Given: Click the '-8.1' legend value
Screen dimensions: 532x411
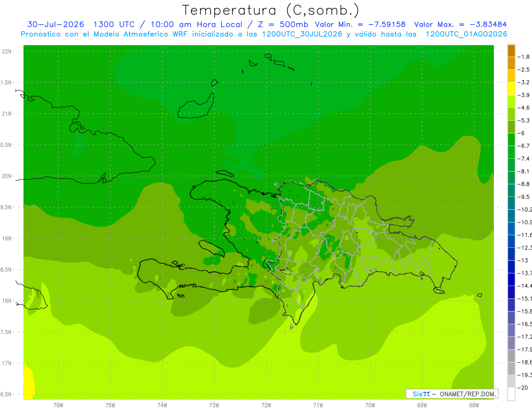Looking at the screenshot, I should [x=524, y=172].
